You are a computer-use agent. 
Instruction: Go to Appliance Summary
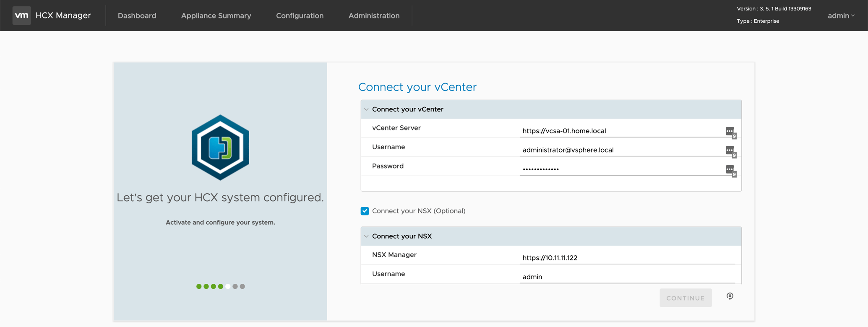coord(216,16)
